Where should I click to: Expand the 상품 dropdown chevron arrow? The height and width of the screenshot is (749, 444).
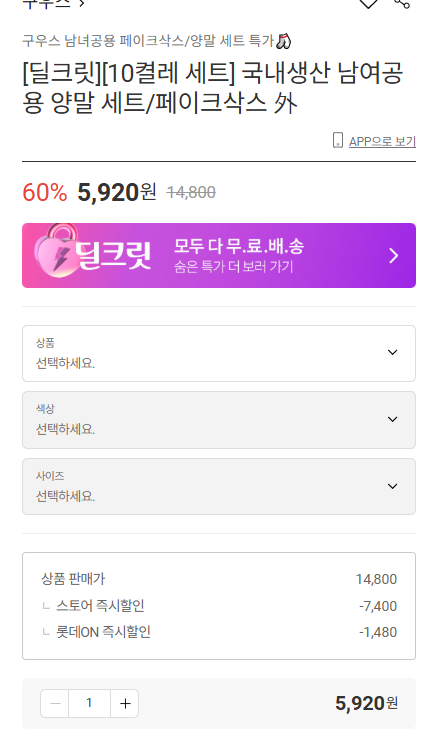click(392, 353)
